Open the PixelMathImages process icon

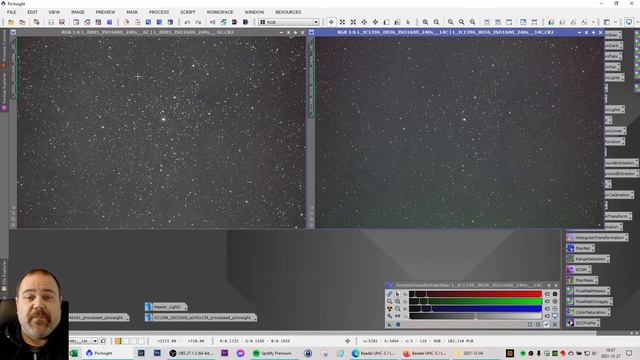589,301
